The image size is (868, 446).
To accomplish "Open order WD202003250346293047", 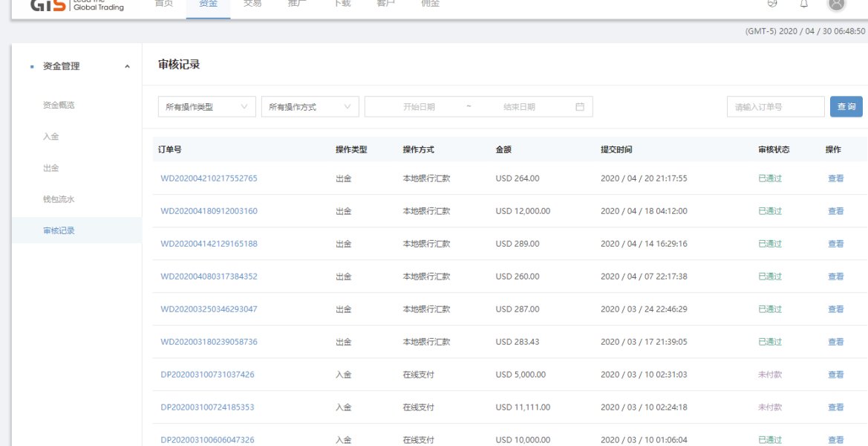I will click(209, 309).
